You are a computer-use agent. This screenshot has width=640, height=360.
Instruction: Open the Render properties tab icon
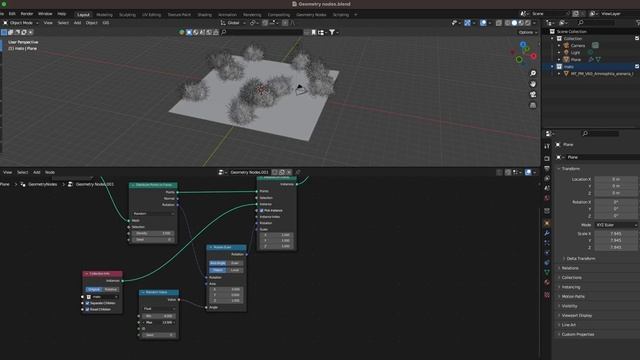pyautogui.click(x=547, y=158)
